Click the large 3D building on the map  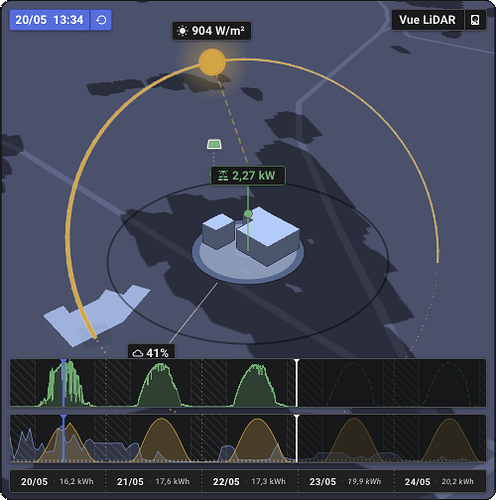(268, 237)
